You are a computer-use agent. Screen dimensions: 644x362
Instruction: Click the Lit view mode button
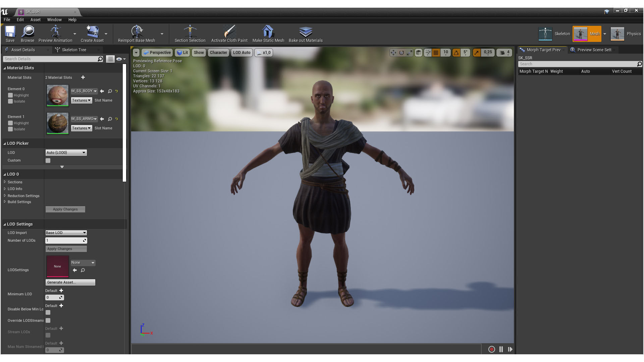[x=182, y=53]
